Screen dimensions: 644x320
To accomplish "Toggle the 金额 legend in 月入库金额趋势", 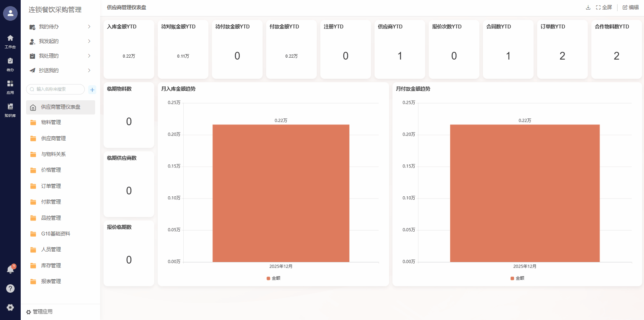I will (x=273, y=278).
